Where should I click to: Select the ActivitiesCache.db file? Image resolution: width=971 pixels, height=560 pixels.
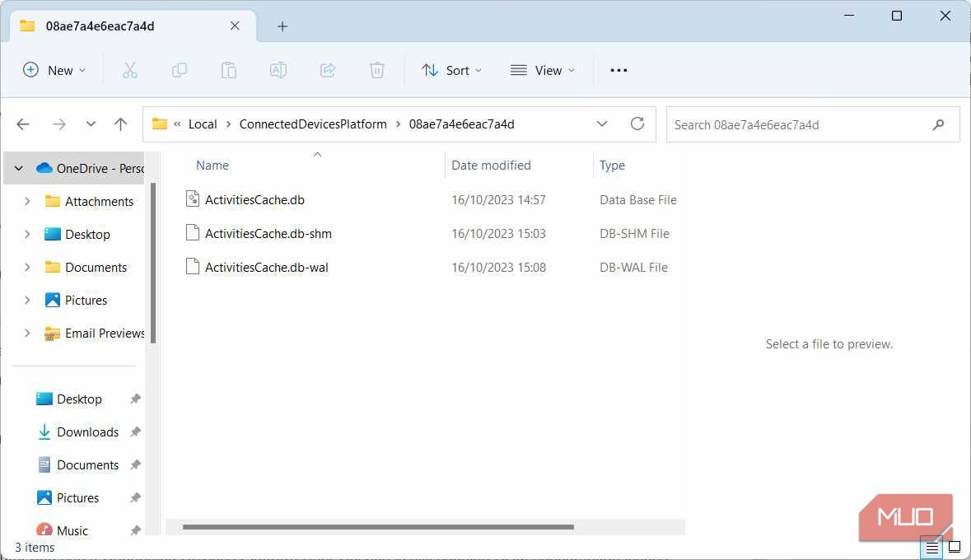pyautogui.click(x=254, y=199)
